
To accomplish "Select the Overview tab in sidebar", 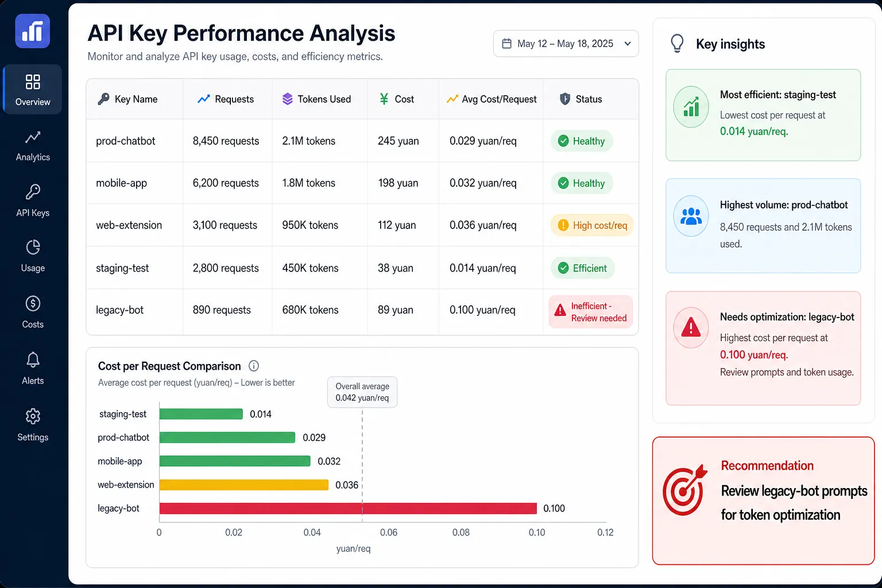I will [x=33, y=90].
